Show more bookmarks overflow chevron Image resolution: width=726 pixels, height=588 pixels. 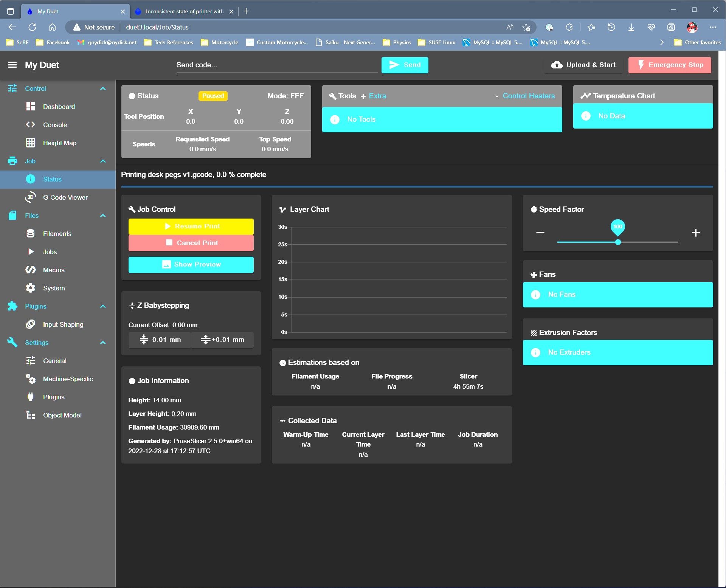point(662,42)
